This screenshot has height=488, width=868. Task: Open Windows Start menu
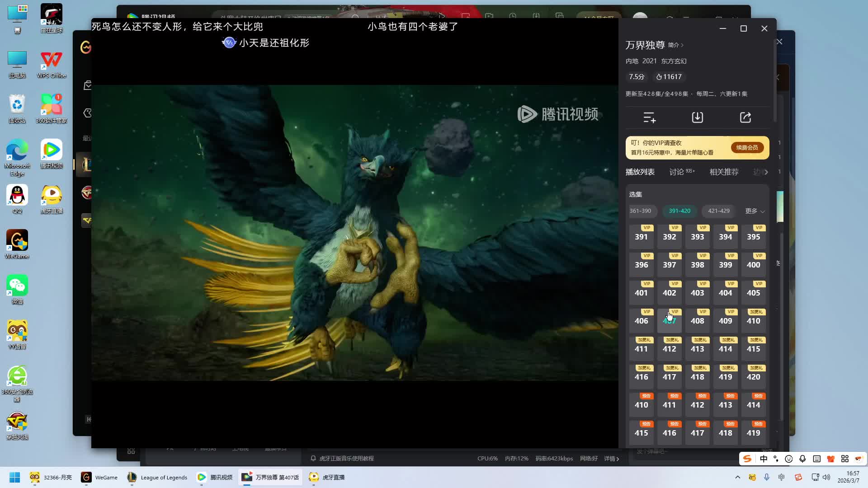pos(14,477)
